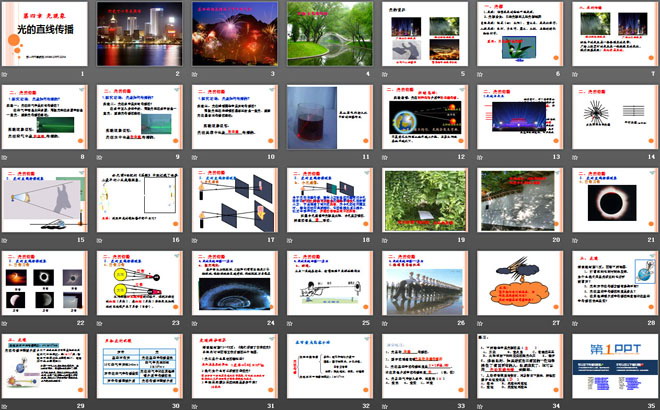Click the animation star under slide 18
660x410 pixels.
[290, 240]
